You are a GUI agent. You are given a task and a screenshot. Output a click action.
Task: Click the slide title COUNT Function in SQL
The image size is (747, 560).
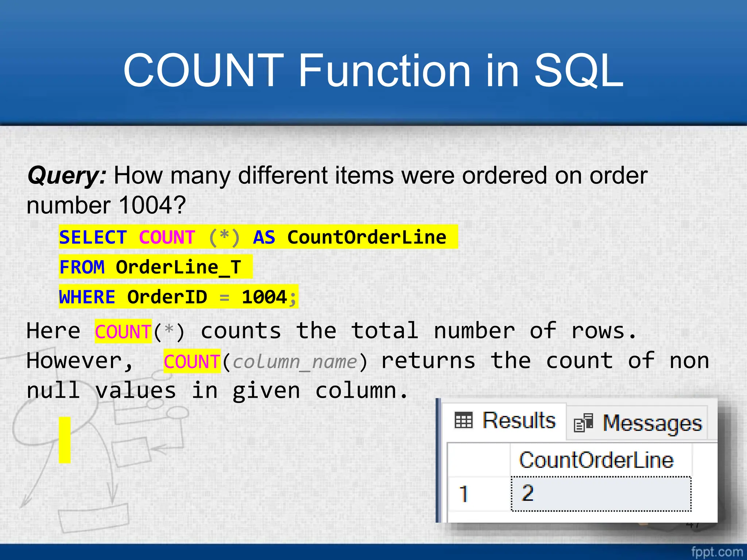point(373,70)
